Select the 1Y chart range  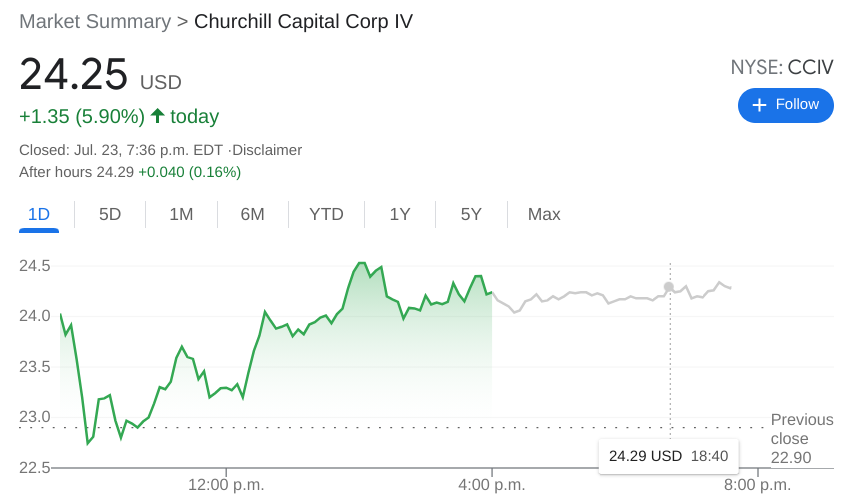[400, 214]
